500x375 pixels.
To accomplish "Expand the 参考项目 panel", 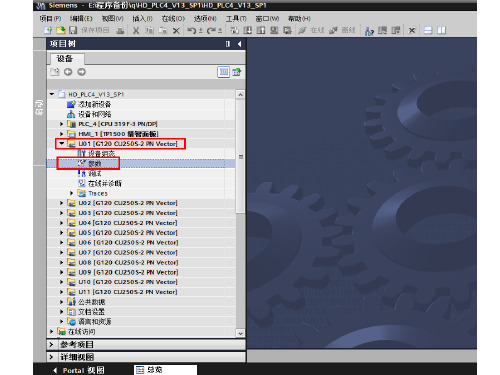I will click(52, 344).
